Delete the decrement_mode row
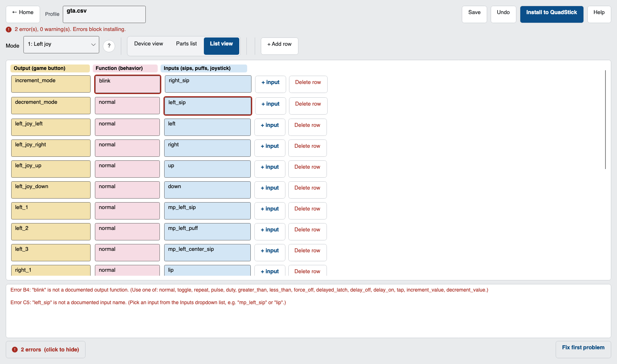This screenshot has width=617, height=364. click(x=308, y=106)
